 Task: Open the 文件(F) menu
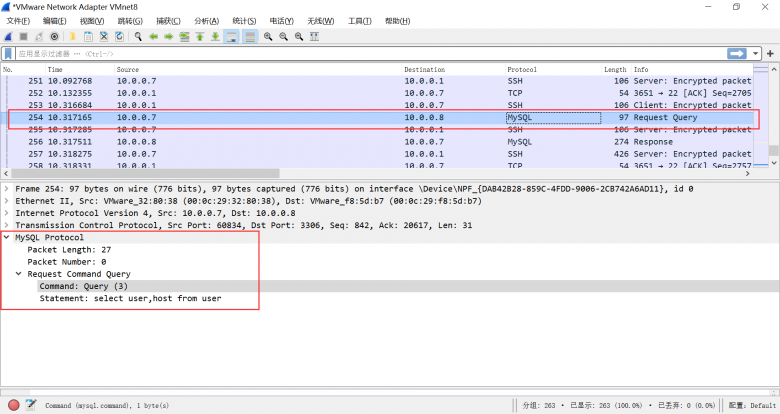coord(18,21)
